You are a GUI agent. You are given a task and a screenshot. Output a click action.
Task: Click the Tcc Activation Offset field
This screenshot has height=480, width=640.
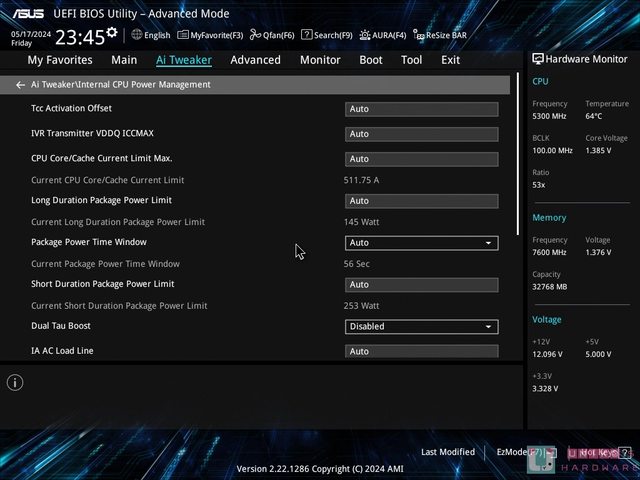click(x=421, y=109)
